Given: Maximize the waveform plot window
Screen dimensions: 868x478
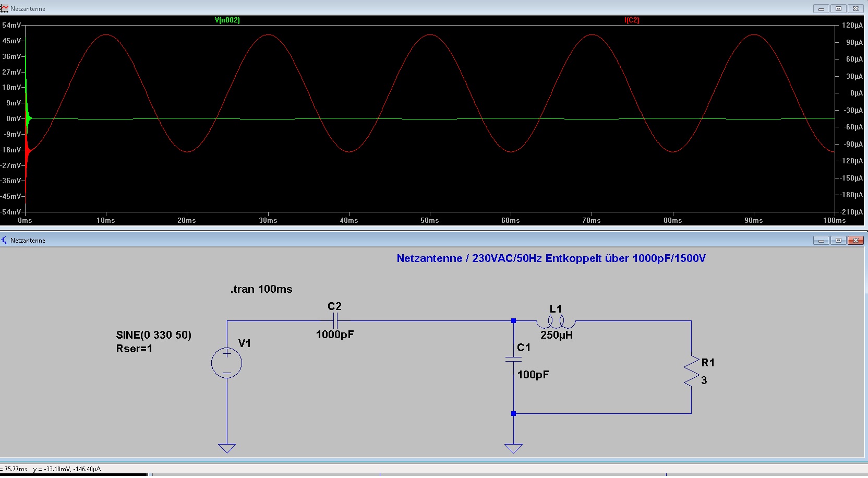Looking at the screenshot, I should 838,8.
